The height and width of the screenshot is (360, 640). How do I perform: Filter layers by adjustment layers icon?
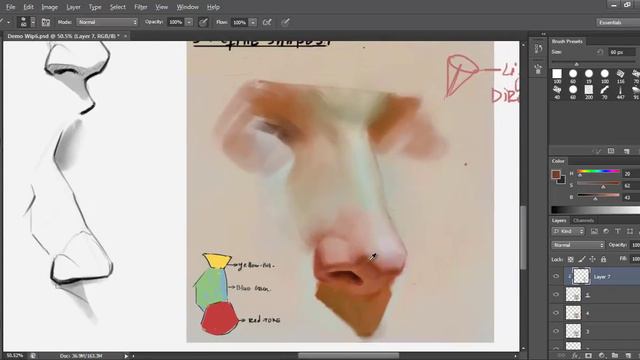click(x=606, y=231)
